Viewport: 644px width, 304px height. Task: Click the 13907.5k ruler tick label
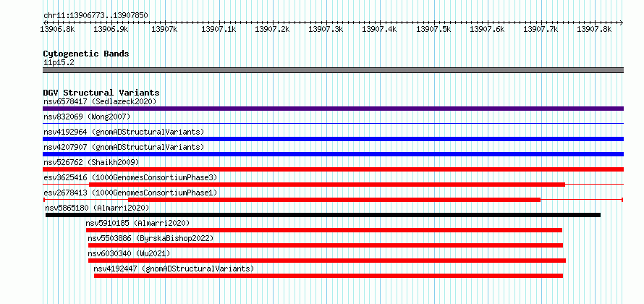click(x=433, y=29)
